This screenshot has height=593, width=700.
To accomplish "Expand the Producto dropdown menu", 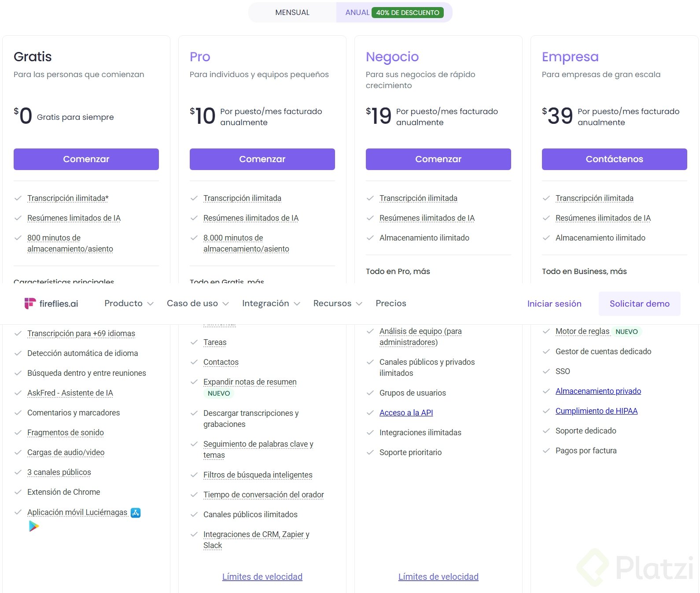I will click(129, 304).
